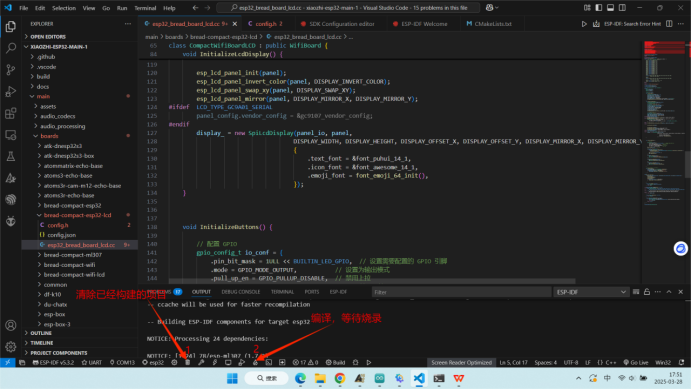Toggle the bottom panel layout button

(x=610, y=8)
